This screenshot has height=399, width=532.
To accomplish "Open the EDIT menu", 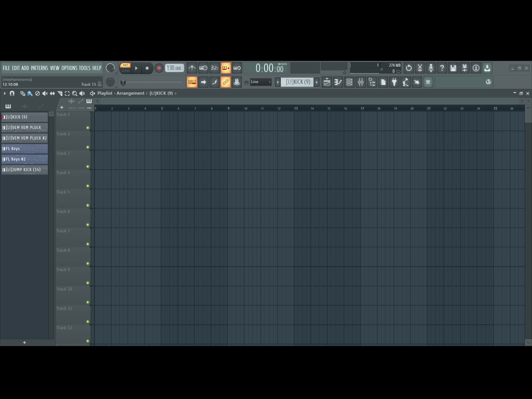I will coord(16,68).
